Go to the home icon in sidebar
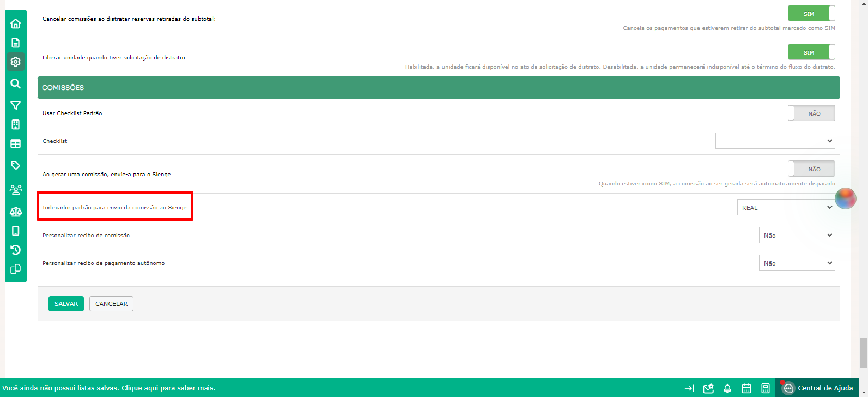This screenshot has width=868, height=397. [x=16, y=23]
